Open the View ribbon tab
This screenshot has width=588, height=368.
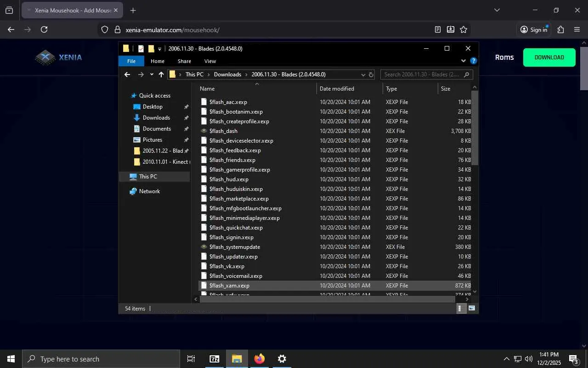210,61
